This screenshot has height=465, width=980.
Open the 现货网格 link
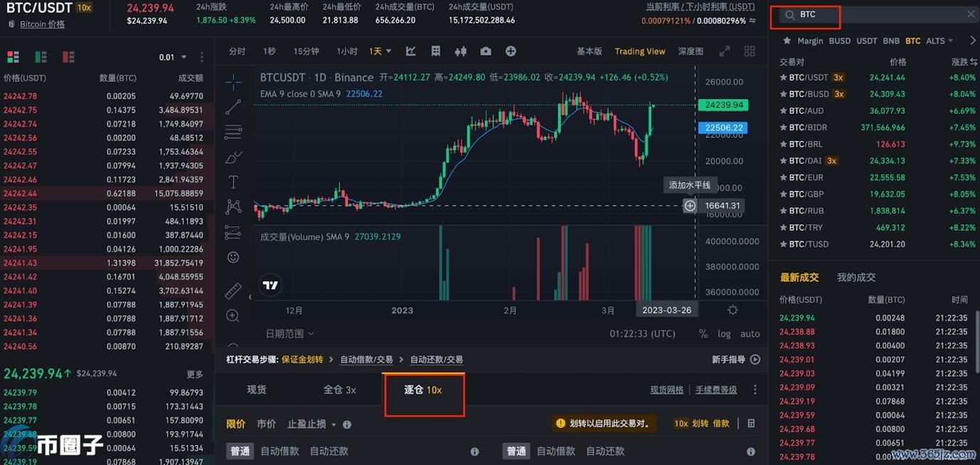(667, 390)
